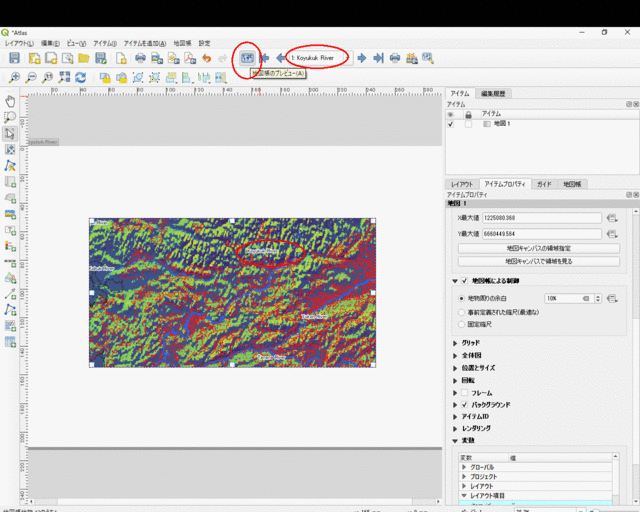Screen dimensions: 640x512
Task: Expand the 回転 section
Action: 455,381
